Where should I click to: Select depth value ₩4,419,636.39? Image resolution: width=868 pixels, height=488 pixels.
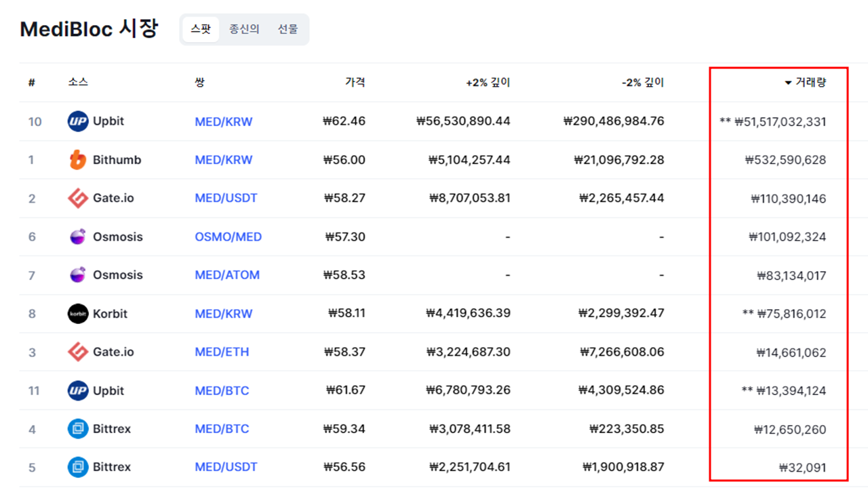coord(469,314)
